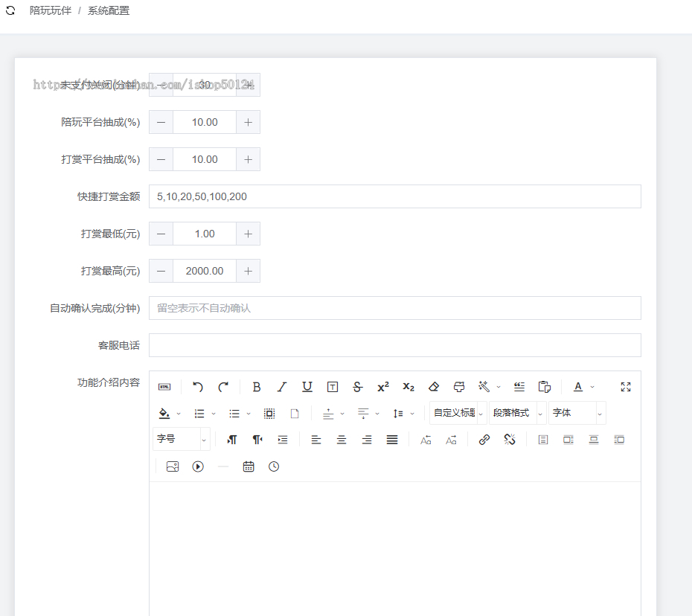Click the strikethrough icon
The height and width of the screenshot is (616, 692).
point(358,387)
